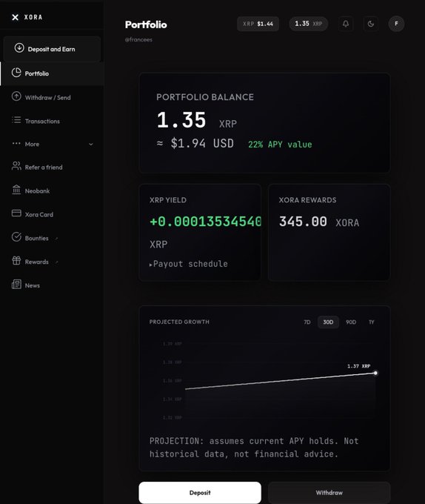
Task: Open Refer a friend page
Action: pyautogui.click(x=52, y=168)
